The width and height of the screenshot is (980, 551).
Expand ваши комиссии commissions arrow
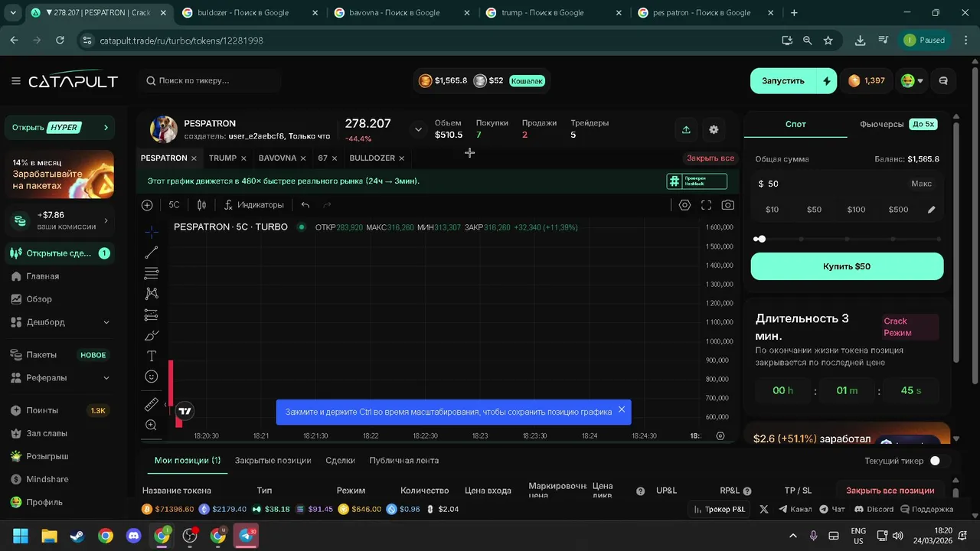click(x=106, y=220)
